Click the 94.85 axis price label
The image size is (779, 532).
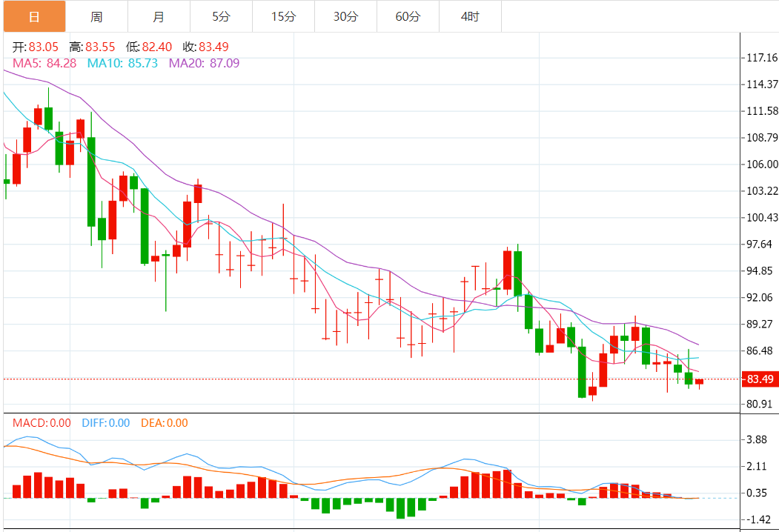pos(759,270)
